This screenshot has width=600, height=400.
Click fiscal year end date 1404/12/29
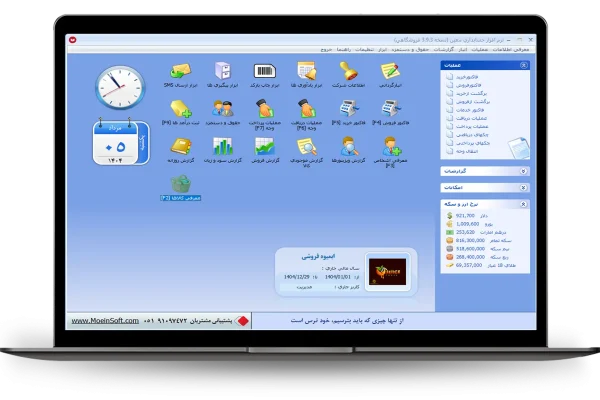pos(297,277)
